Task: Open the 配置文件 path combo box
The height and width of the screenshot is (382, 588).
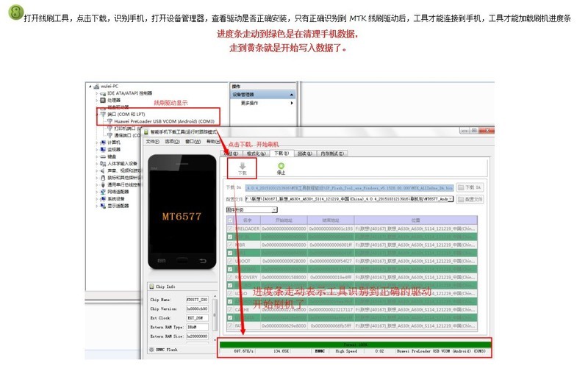Action: [x=350, y=199]
